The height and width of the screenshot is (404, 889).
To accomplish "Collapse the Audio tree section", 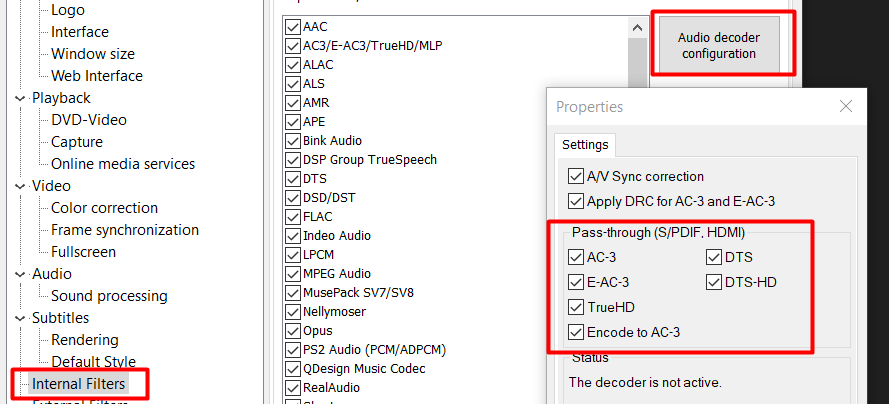I will coord(20,274).
